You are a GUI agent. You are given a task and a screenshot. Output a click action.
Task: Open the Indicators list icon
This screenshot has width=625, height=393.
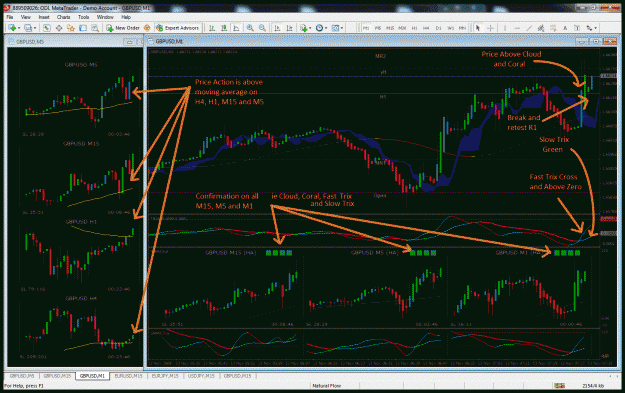tap(304, 28)
